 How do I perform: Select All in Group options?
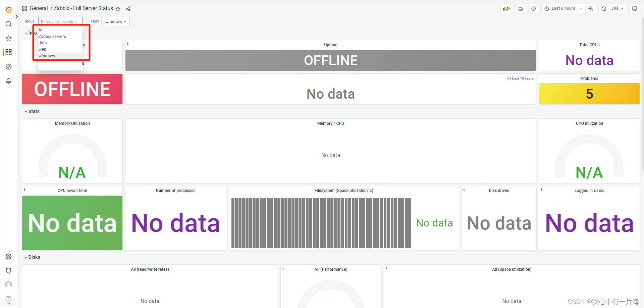coord(60,30)
